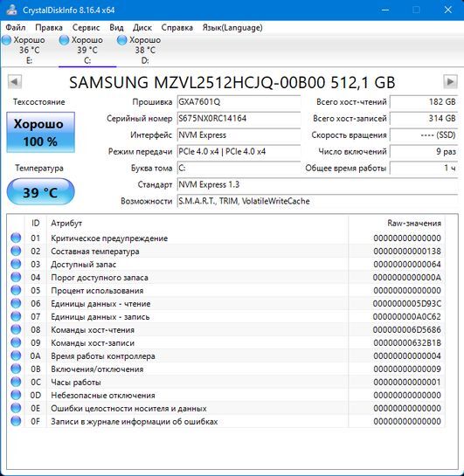Click status icon for Время работы контроллера
464x476 pixels.
[x=16, y=355]
